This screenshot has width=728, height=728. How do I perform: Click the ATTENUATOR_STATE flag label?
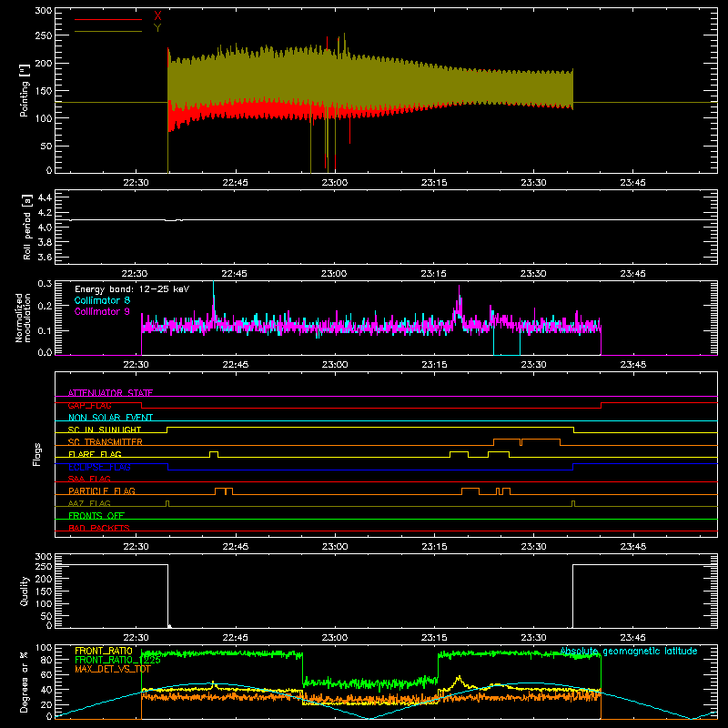click(110, 393)
